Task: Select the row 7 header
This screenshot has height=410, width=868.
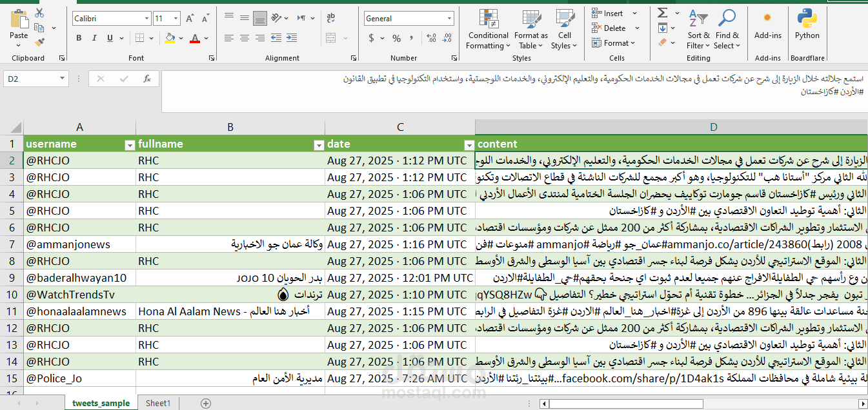Action: click(12, 244)
